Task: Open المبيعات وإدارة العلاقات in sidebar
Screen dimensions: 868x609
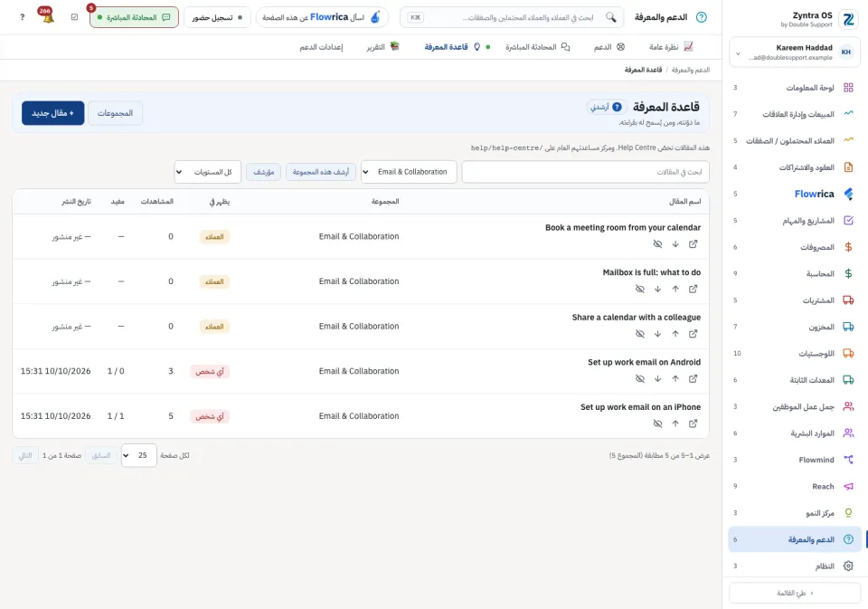Action: tap(795, 114)
